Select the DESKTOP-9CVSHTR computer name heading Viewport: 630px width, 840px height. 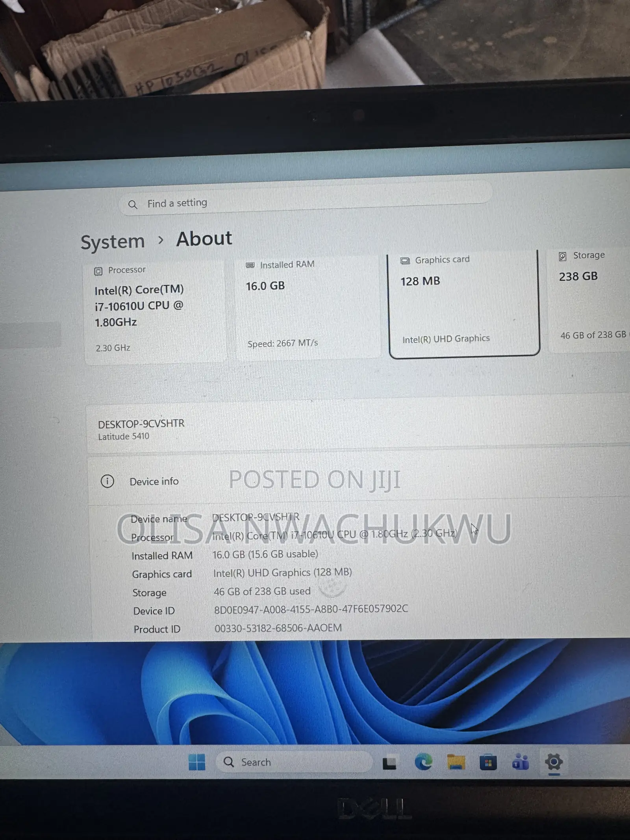(141, 424)
